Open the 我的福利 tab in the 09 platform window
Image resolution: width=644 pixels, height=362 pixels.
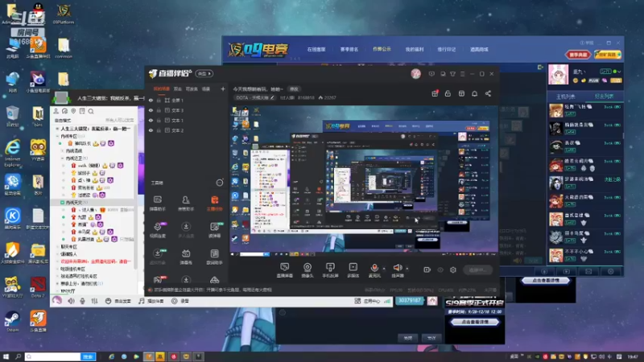click(x=415, y=49)
